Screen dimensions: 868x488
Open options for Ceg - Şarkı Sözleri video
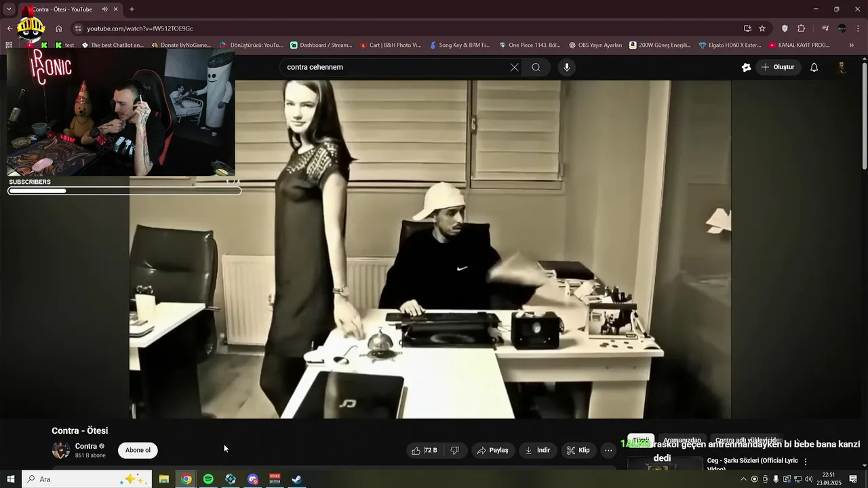tap(806, 461)
